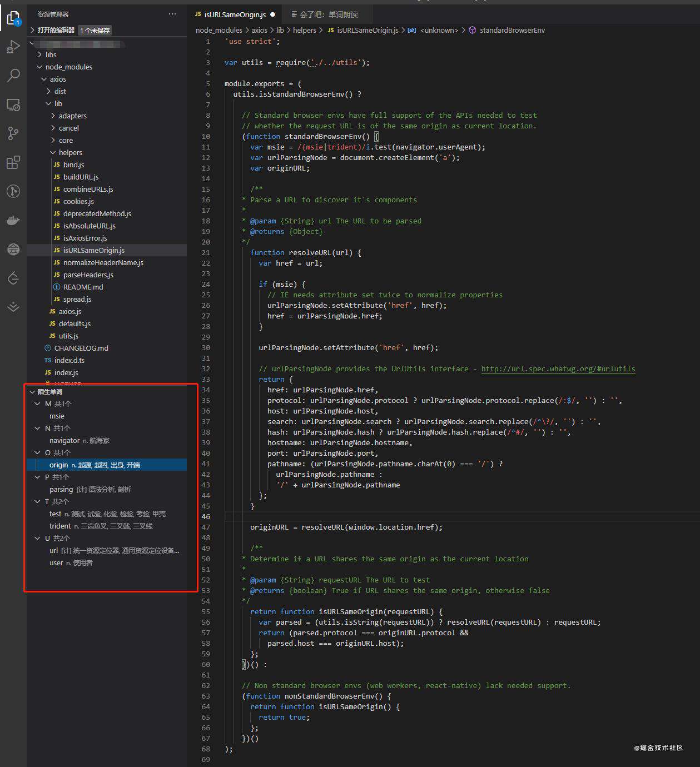This screenshot has width=700, height=767.
Task: Open the Extensions view
Action: tap(13, 162)
